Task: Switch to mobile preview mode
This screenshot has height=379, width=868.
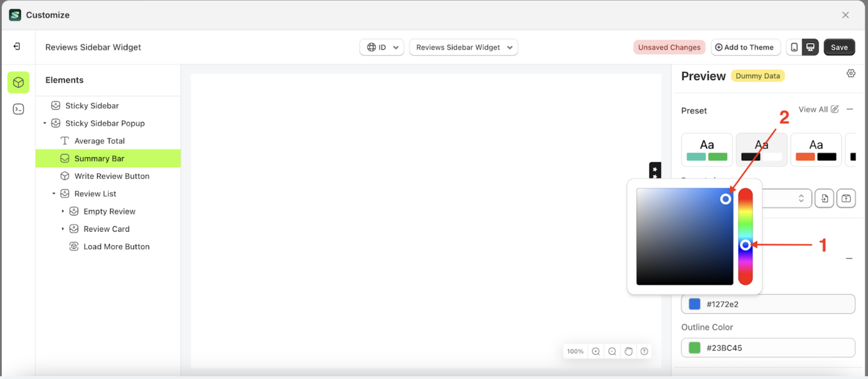Action: point(794,47)
